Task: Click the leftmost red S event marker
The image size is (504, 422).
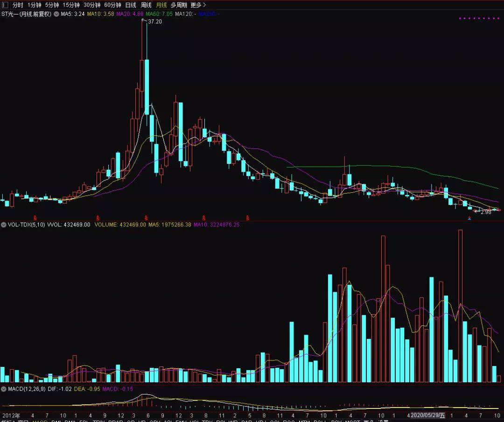Action: click(x=35, y=218)
